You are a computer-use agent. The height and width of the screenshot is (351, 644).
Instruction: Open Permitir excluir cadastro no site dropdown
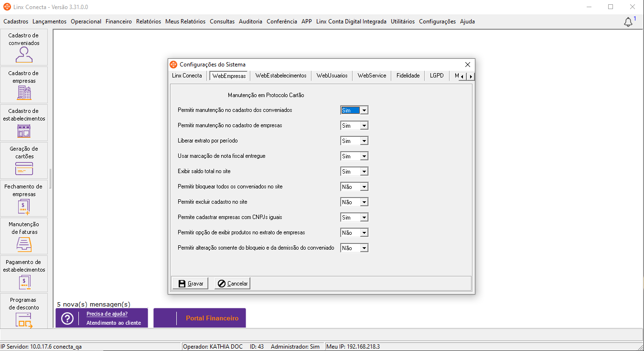pos(364,202)
